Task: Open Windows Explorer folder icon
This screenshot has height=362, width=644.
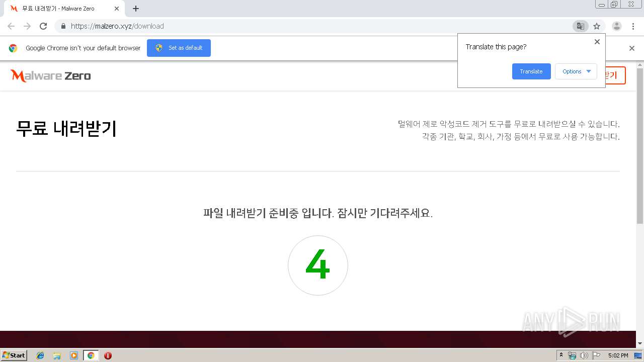Action: click(57, 355)
